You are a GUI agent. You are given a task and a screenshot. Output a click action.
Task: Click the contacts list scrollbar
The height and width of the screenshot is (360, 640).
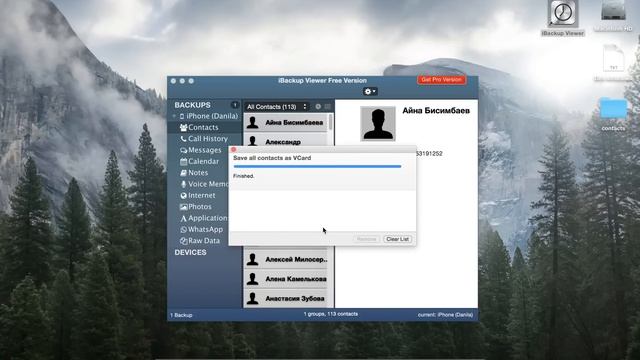click(331, 122)
